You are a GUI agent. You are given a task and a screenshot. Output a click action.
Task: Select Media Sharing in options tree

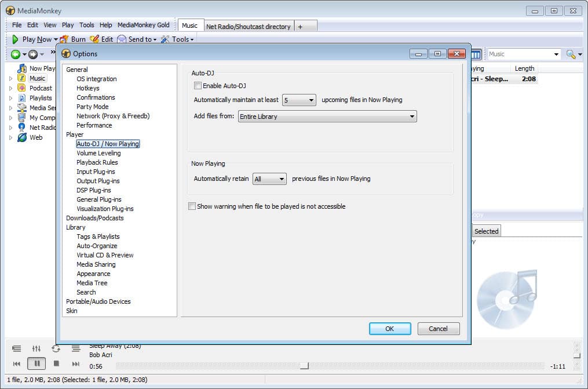(x=96, y=264)
